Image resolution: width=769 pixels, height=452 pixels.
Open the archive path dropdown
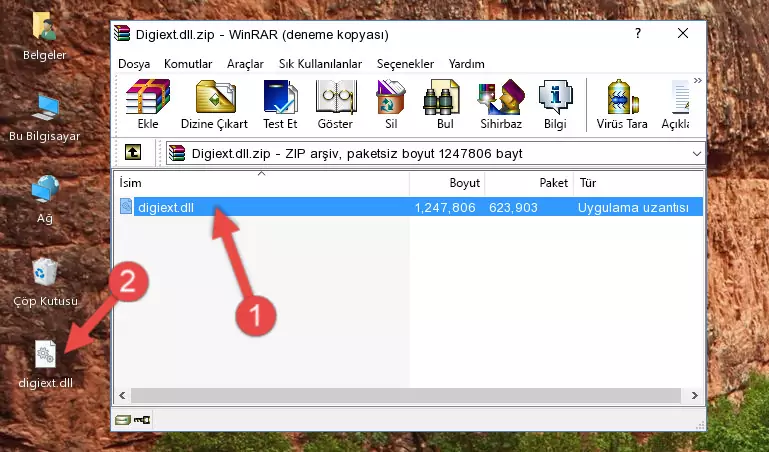(x=696, y=154)
